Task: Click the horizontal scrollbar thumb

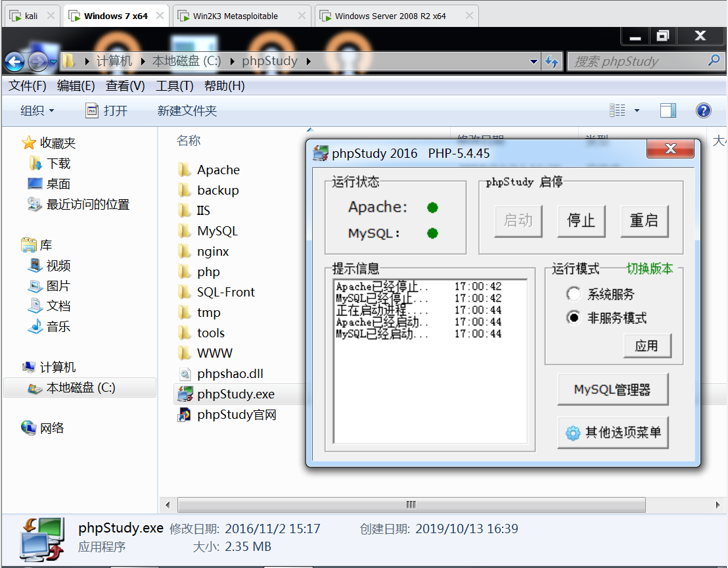Action: tap(411, 505)
